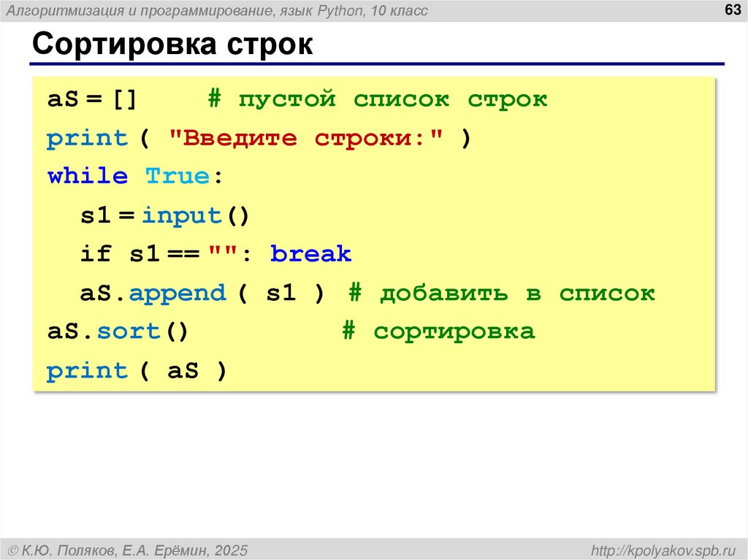Click the code line aS = []
The height and width of the screenshot is (560, 748).
(x=89, y=99)
